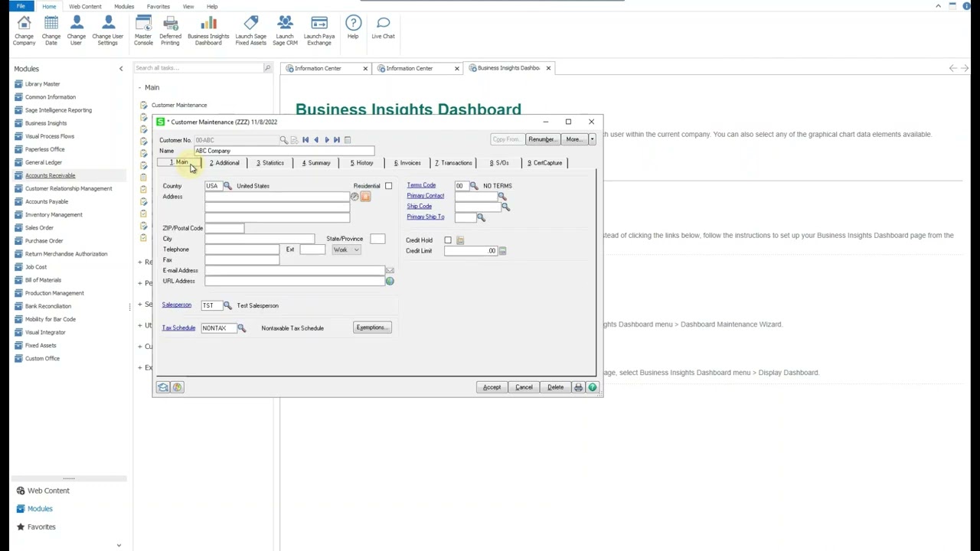980x551 pixels.
Task: Go to previous customer record
Action: tap(316, 140)
